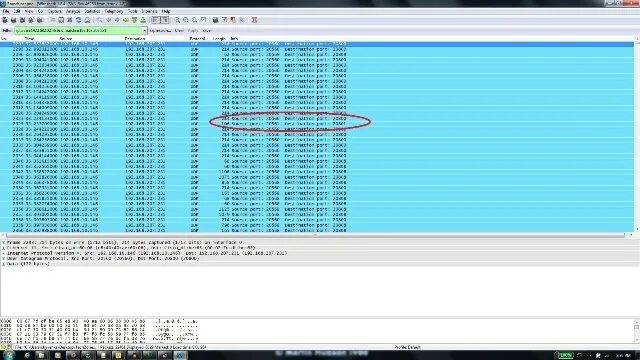Image resolution: width=640 pixels, height=360 pixels.
Task: Focus the green display filter field
Action: [x=78, y=31]
